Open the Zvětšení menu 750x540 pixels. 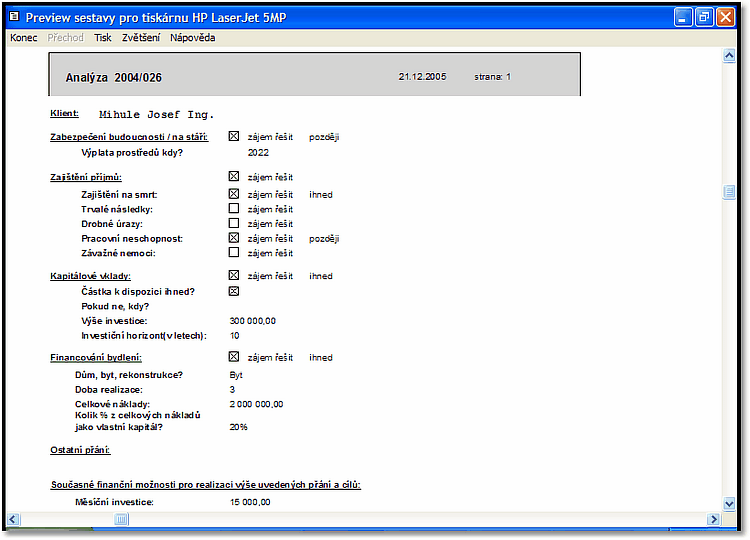point(140,38)
